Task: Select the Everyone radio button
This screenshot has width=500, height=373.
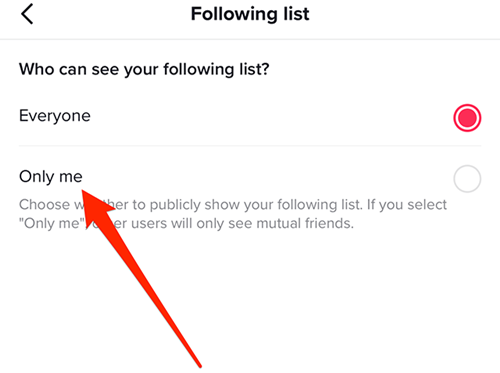Action: click(x=467, y=118)
